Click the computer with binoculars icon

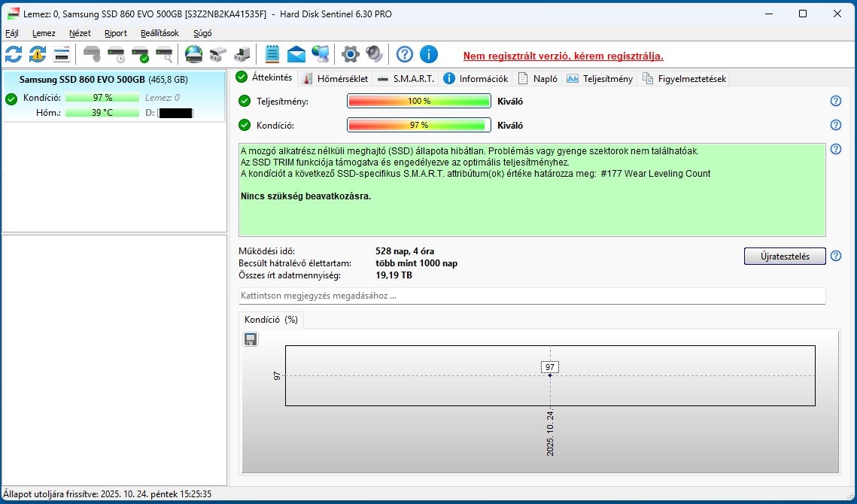[x=242, y=54]
